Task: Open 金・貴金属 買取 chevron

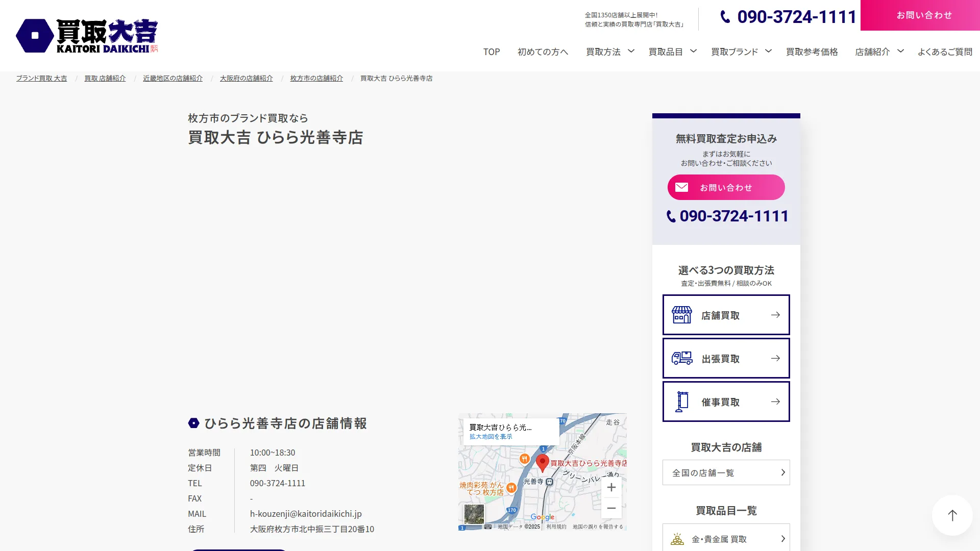Action: (x=783, y=539)
